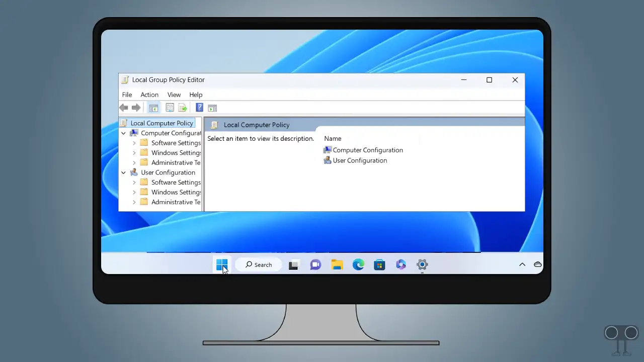Open the Help menu
644x362 pixels.
(x=196, y=95)
